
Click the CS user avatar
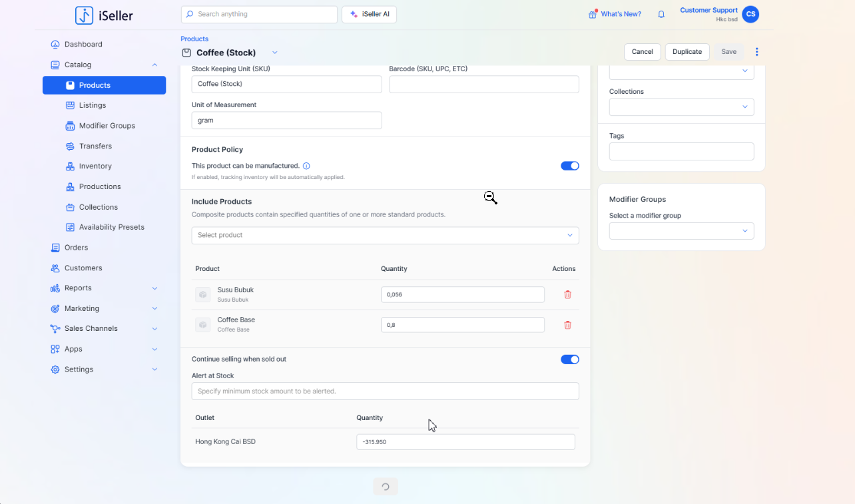point(750,14)
